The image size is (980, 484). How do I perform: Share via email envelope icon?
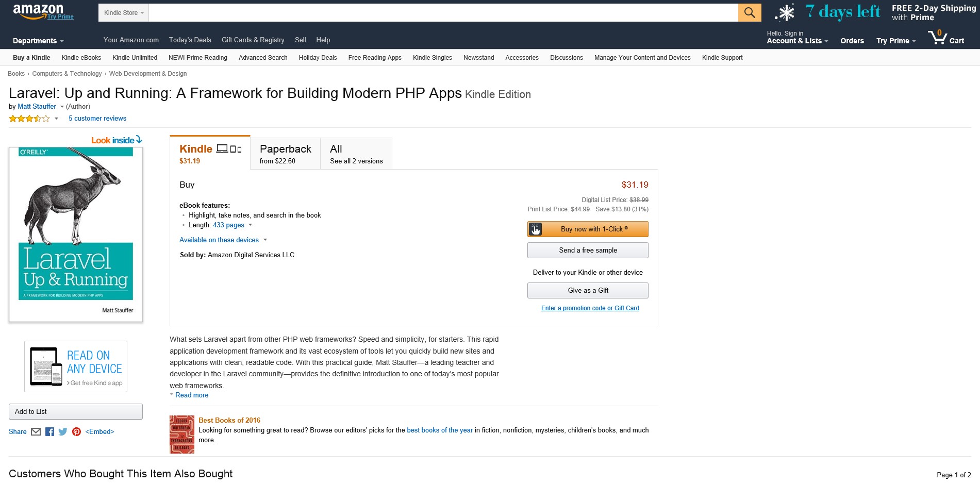[36, 432]
